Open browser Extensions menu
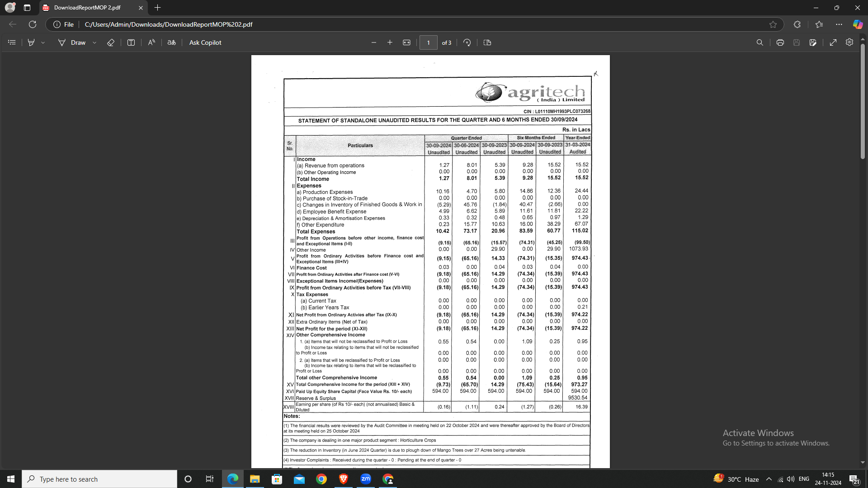This screenshot has width=868, height=488. click(x=797, y=24)
